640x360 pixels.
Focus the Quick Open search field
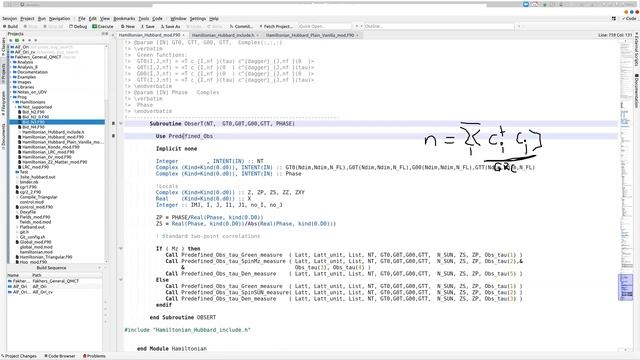click(324, 27)
